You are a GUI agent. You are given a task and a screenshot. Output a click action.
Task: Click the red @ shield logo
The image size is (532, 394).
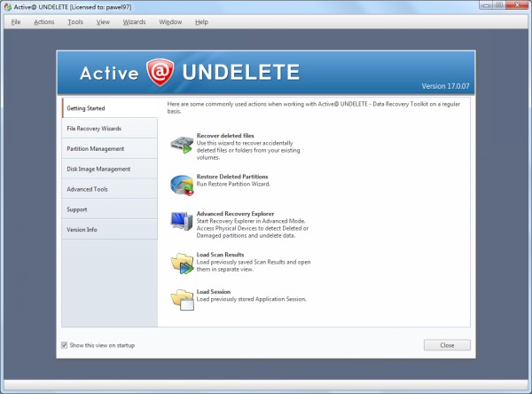pyautogui.click(x=160, y=72)
